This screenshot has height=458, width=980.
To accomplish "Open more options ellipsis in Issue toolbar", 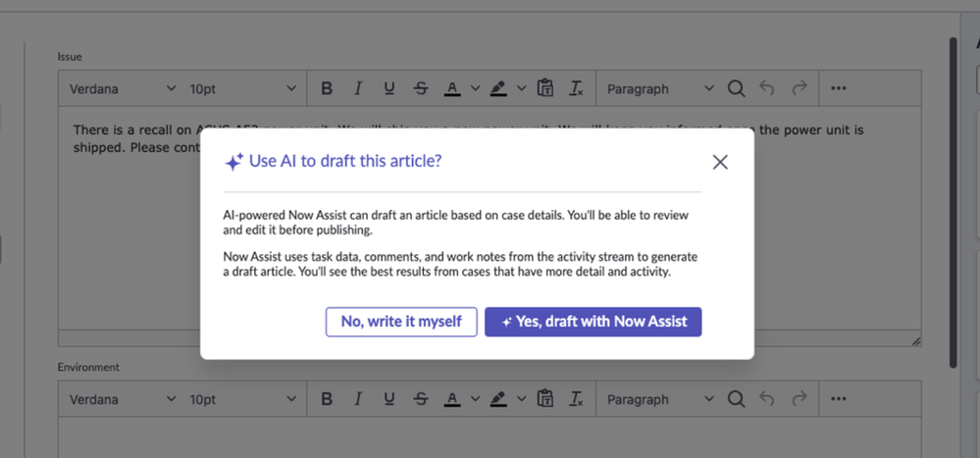I will tap(838, 88).
